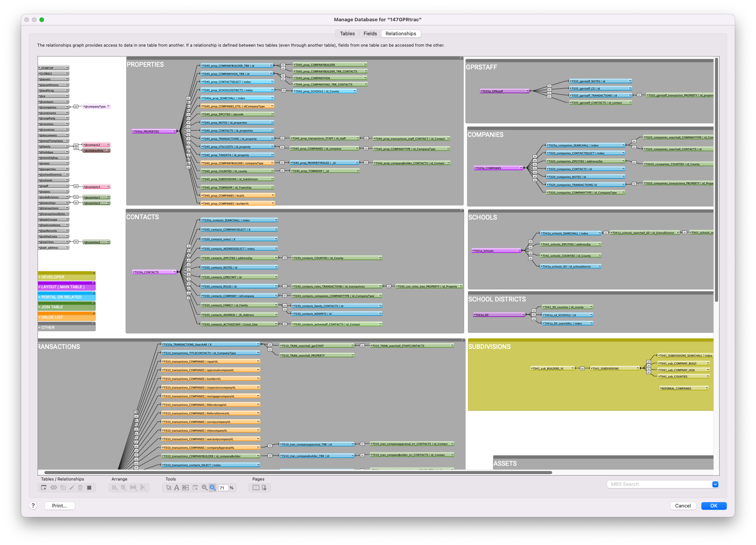Switch to the Fields tab

(370, 34)
